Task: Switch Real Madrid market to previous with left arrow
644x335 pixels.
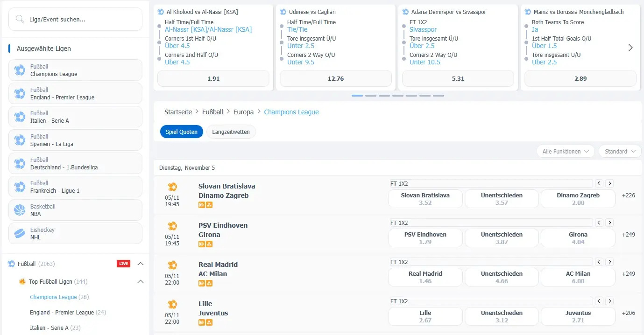Action: (599, 262)
